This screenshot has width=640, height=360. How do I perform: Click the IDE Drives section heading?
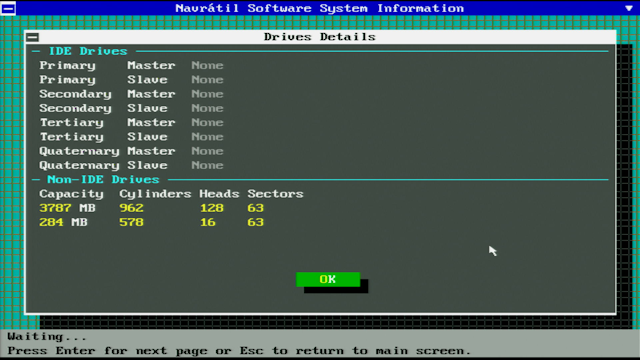(88, 51)
